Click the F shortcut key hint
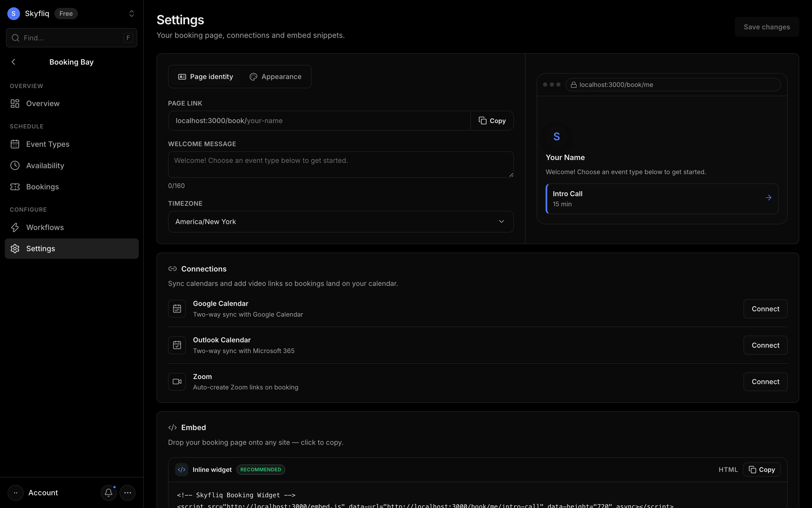Screen dimensions: 812x508 click(128, 38)
